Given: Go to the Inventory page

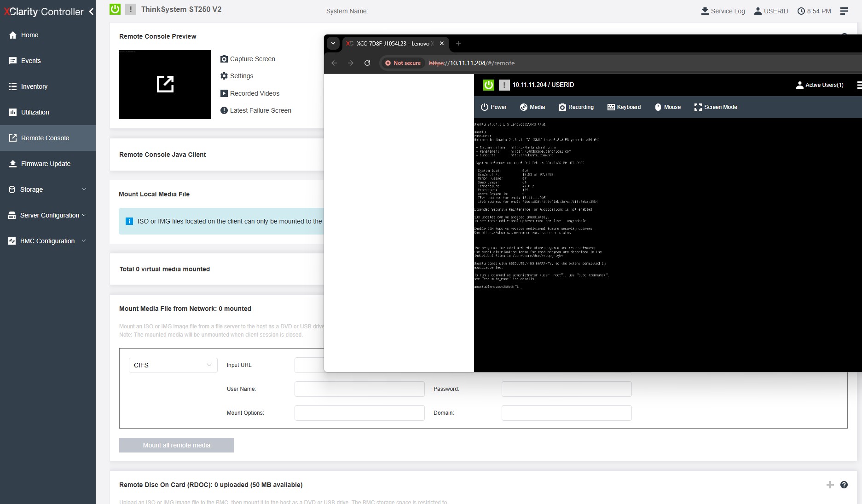Looking at the screenshot, I should [x=34, y=86].
